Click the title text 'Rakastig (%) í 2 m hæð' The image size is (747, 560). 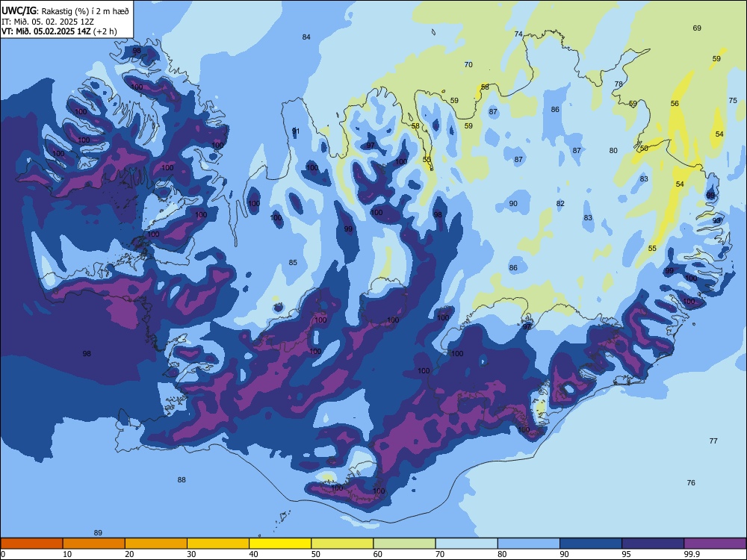click(85, 11)
